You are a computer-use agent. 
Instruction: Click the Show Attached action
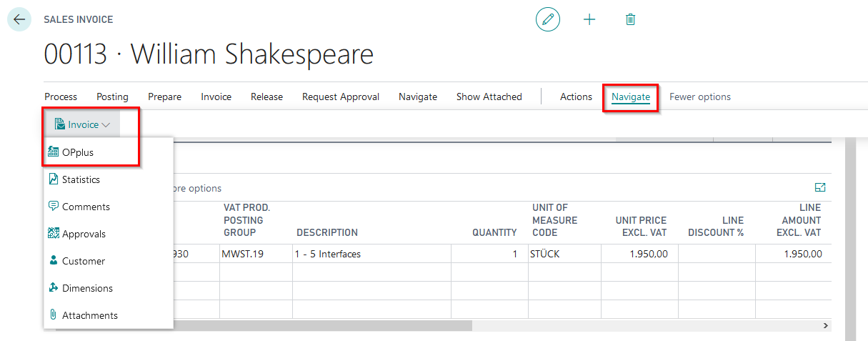(x=489, y=97)
